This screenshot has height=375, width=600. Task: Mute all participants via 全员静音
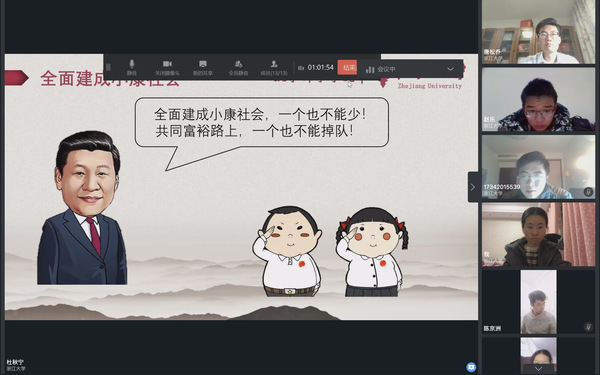point(238,67)
